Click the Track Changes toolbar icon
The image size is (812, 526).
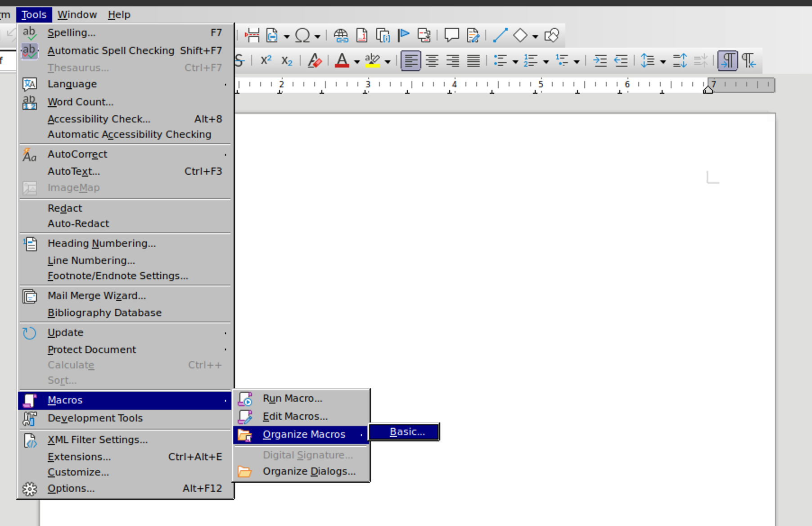(x=473, y=35)
